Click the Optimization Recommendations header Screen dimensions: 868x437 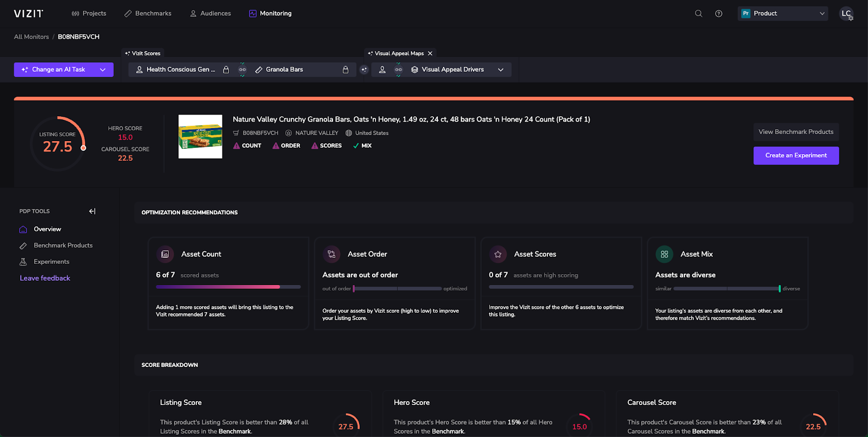[189, 212]
